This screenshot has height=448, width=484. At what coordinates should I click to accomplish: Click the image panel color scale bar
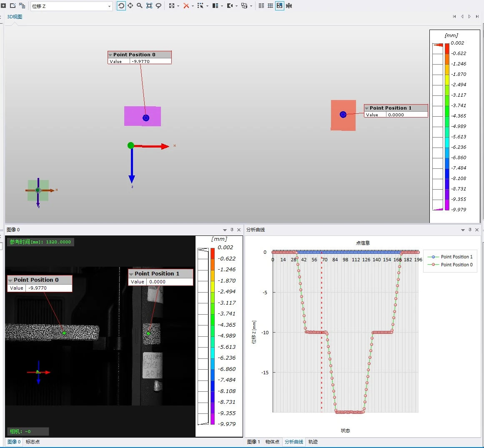pyautogui.click(x=212, y=336)
